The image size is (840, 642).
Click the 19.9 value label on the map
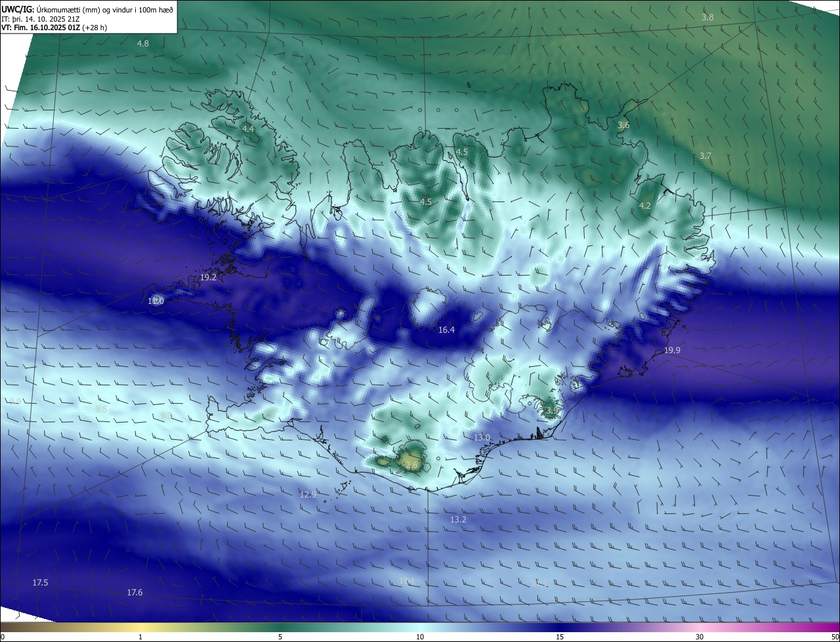coord(672,351)
